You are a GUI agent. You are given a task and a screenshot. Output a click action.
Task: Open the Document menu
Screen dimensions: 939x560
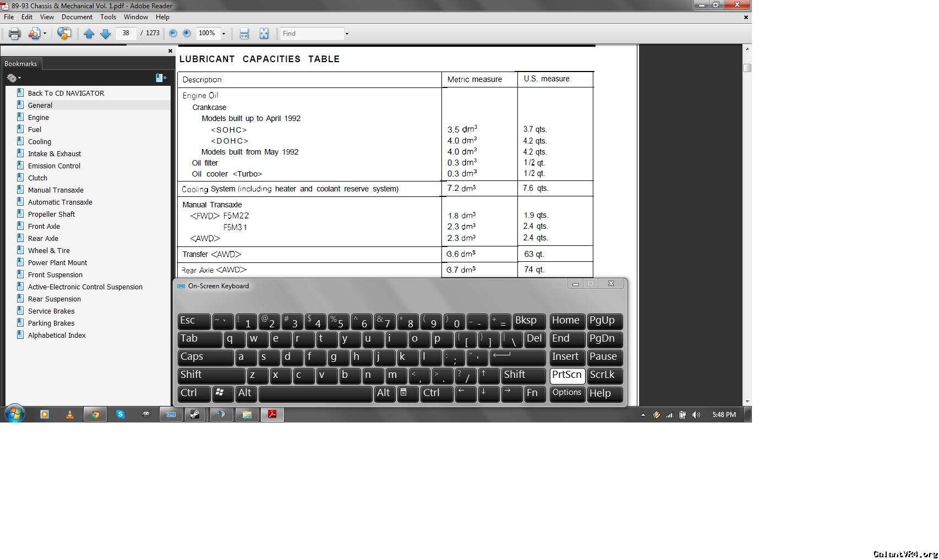(x=77, y=17)
